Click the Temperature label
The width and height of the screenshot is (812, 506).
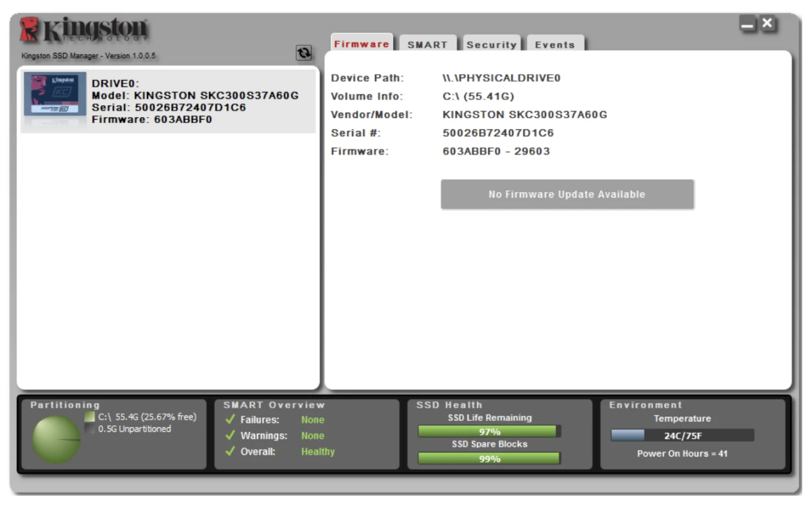(x=682, y=418)
